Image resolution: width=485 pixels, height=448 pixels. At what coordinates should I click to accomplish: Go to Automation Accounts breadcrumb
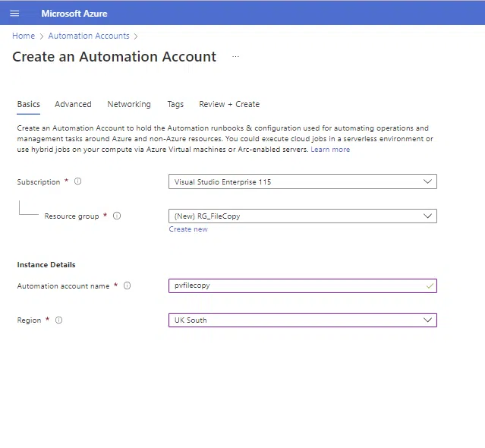[x=89, y=36]
